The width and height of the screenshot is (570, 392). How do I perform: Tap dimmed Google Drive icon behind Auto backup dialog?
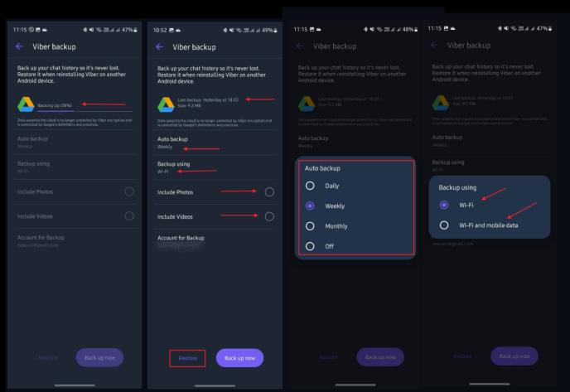(x=307, y=104)
